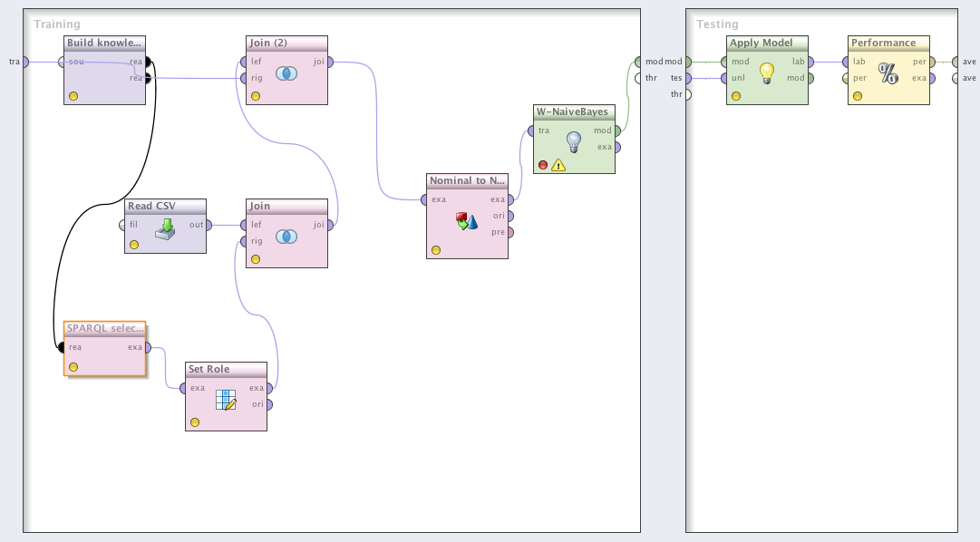Click the lower Join operator icon
Screen dimensions: 980x542
286,236
